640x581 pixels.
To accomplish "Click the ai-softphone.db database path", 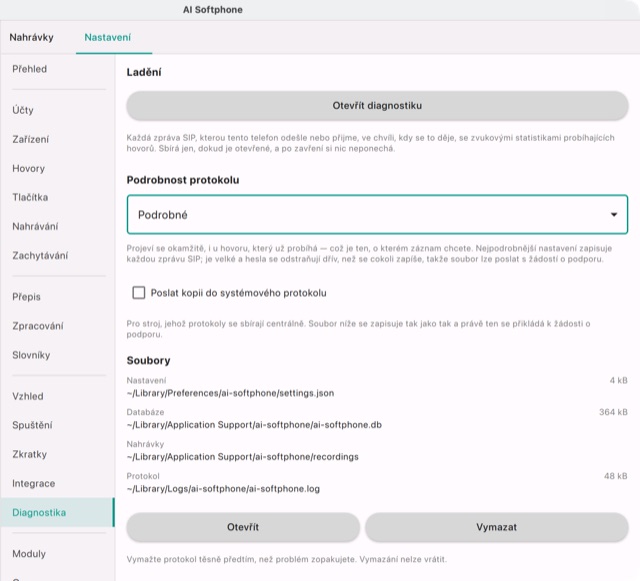I will [254, 425].
